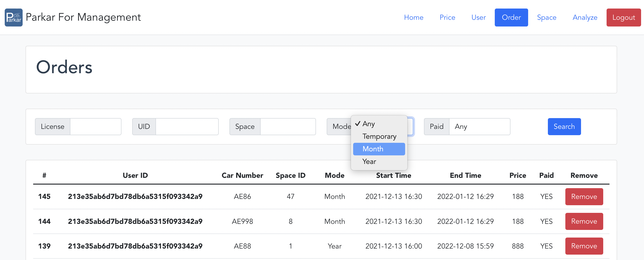
Task: Remove the Year order 139
Action: (x=583, y=246)
